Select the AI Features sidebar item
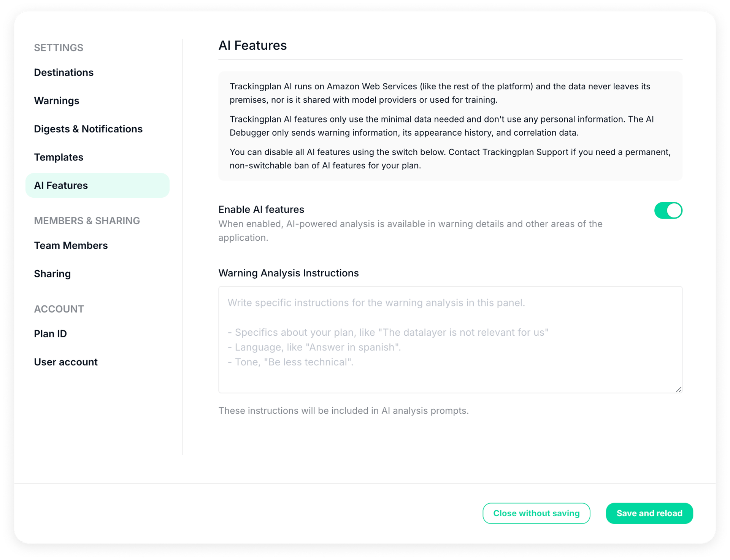730x560 pixels. [x=97, y=186]
